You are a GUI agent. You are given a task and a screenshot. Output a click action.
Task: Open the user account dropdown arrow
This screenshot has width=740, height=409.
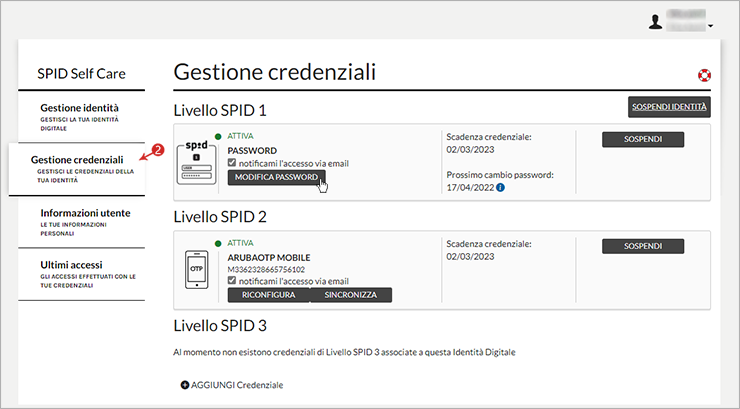(x=710, y=26)
